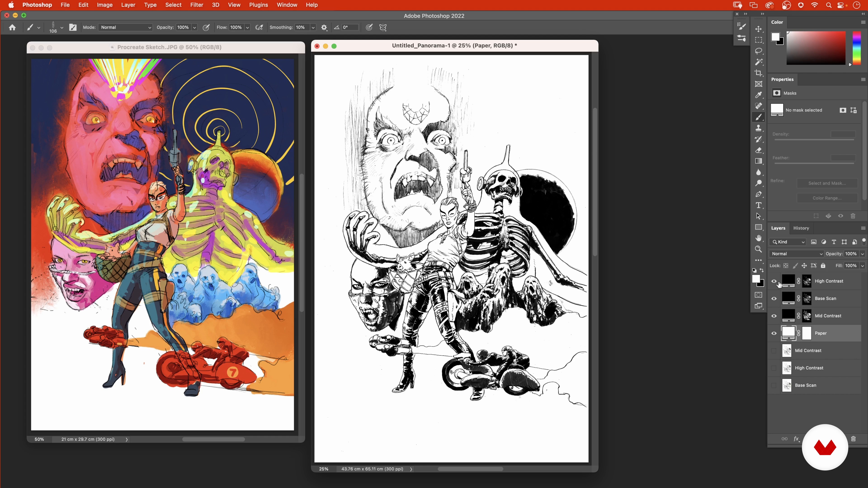This screenshot has width=868, height=488.
Task: Open Brush Preset picker arrow
Action: tap(62, 28)
